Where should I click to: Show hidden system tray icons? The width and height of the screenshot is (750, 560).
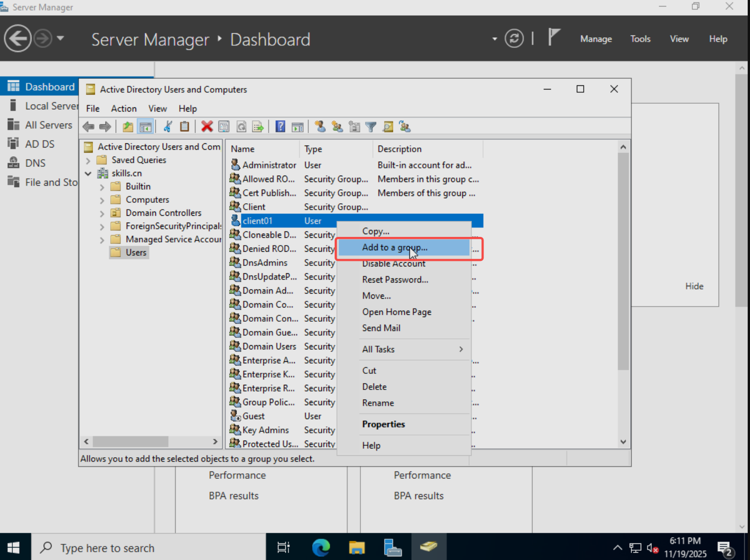click(x=617, y=548)
